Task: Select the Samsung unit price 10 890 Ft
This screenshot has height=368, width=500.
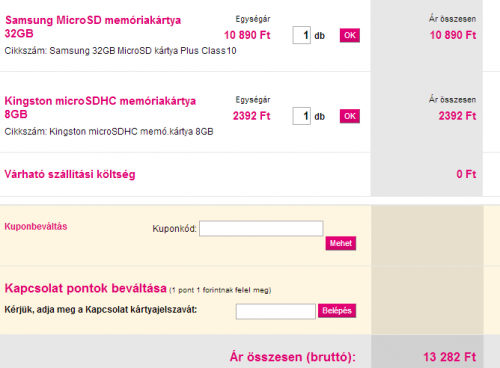Action: click(x=247, y=35)
